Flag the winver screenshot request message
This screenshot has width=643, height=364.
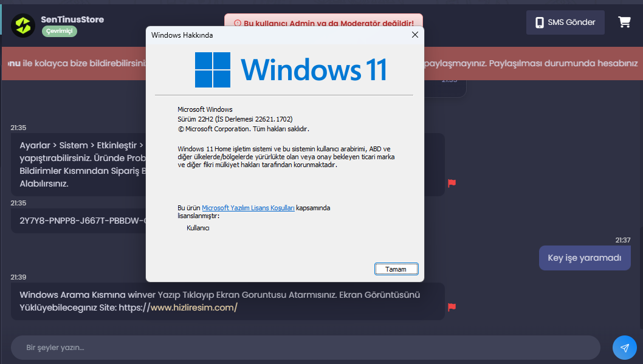point(452,307)
